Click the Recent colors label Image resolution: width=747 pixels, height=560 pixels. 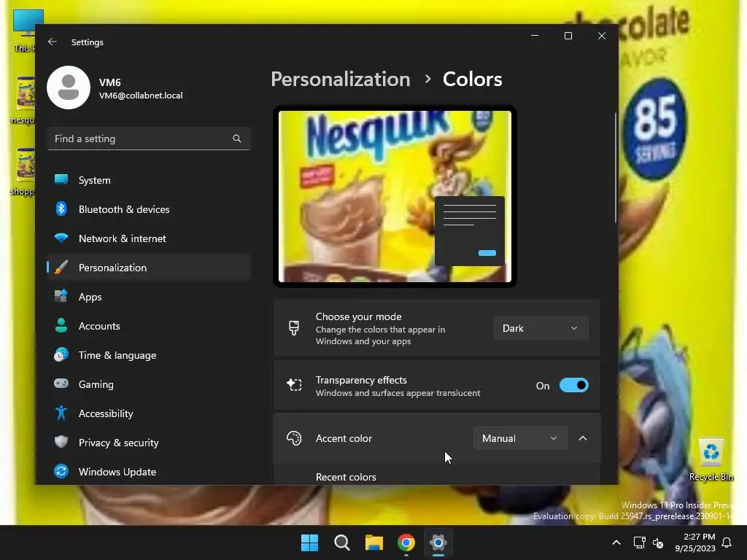(x=345, y=477)
